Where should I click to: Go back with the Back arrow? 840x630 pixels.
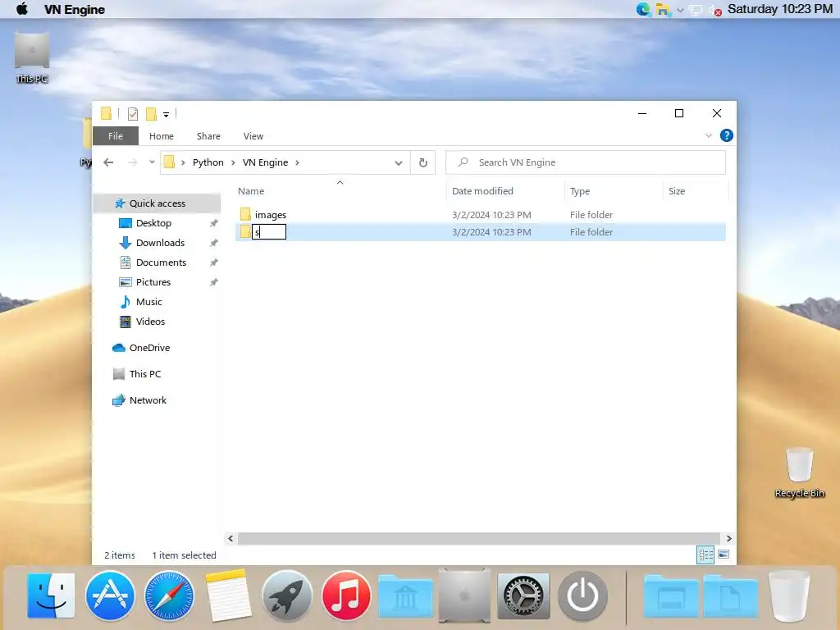[108, 162]
